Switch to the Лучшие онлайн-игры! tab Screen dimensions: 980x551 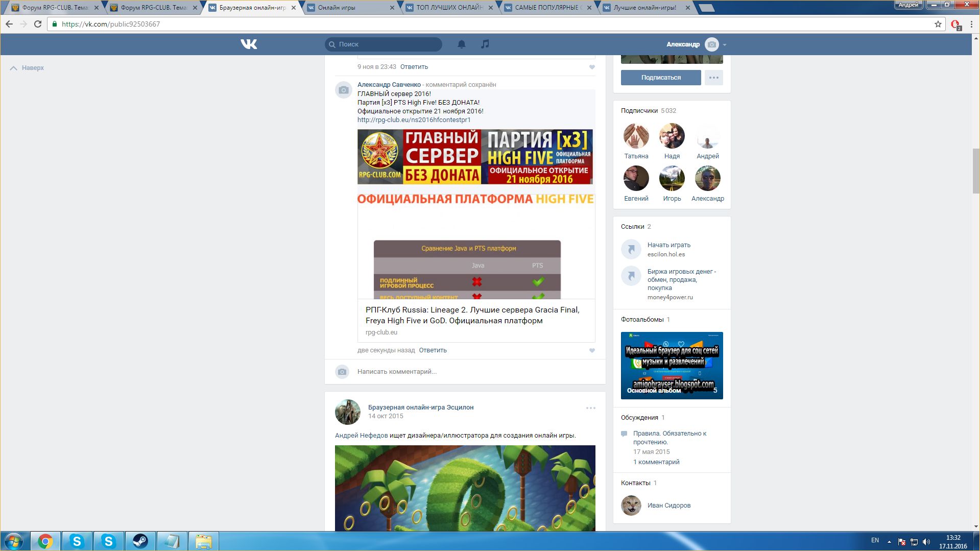(646, 8)
